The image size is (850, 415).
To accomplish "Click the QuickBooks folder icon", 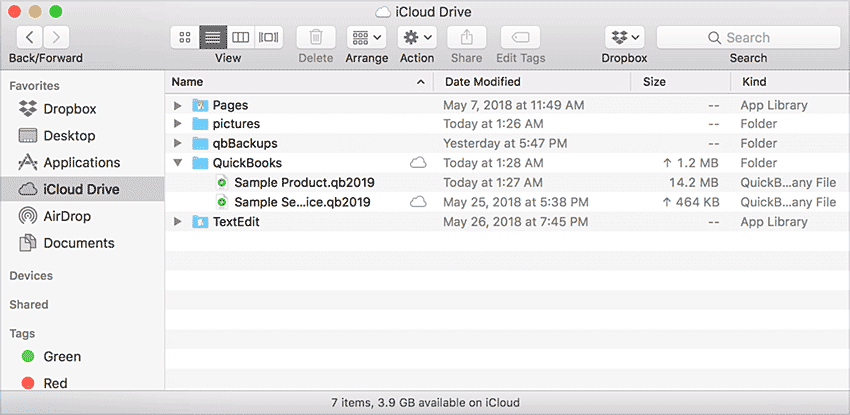I will click(201, 163).
